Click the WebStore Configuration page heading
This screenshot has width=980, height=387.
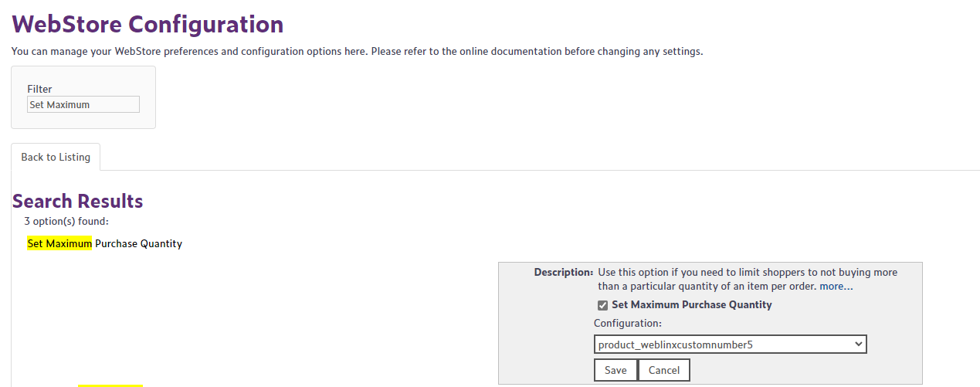(148, 24)
